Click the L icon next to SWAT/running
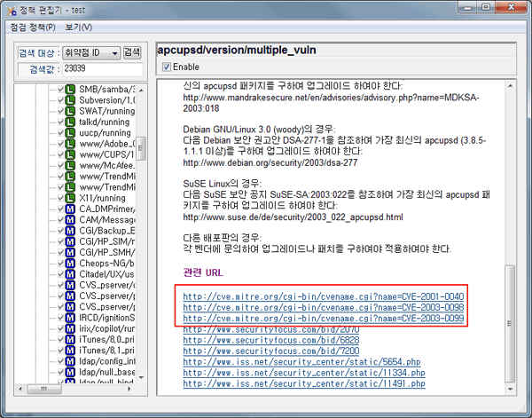Viewport: 532px width, 418px height. point(70,111)
